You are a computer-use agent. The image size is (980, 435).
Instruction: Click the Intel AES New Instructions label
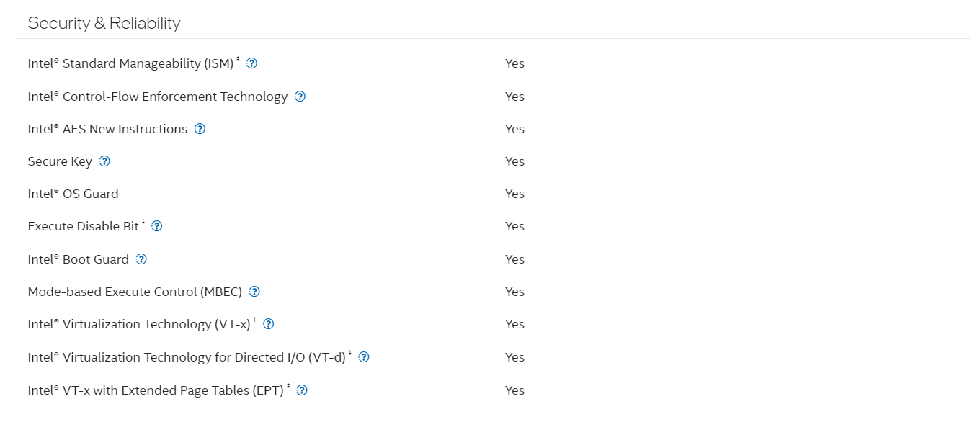tap(107, 129)
